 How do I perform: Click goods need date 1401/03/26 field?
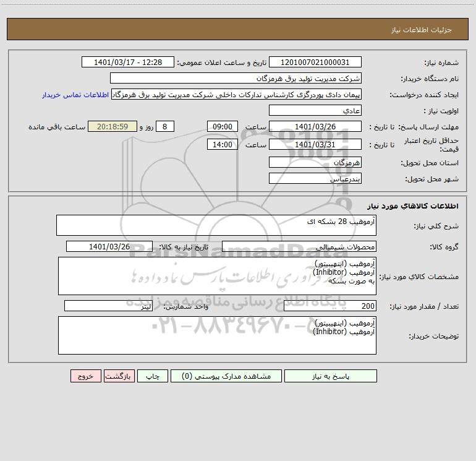pyautogui.click(x=109, y=246)
